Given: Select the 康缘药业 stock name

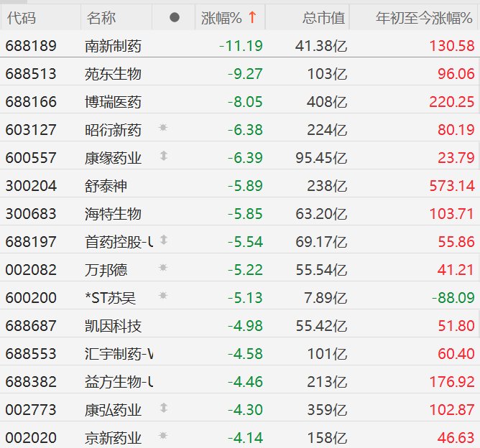Looking at the screenshot, I should point(113,158).
